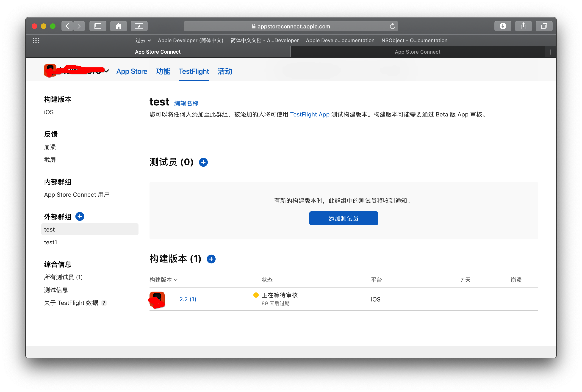This screenshot has height=392, width=582.
Task: Click the 构建版本 build version dropdown
Action: click(164, 280)
